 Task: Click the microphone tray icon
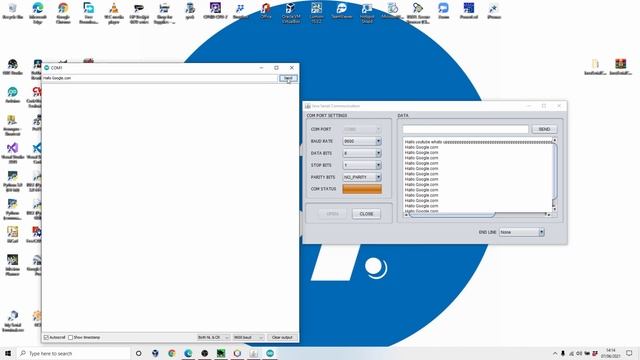click(563, 353)
